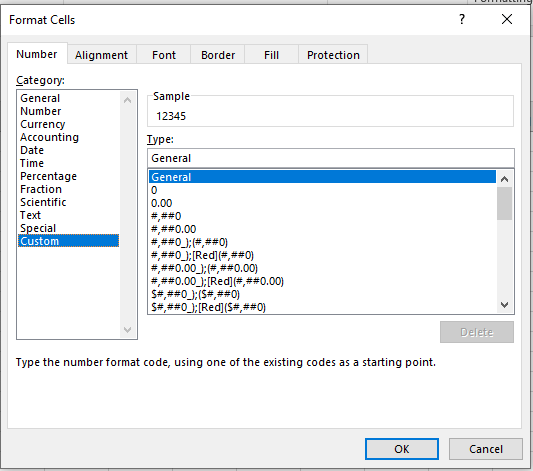Select the Time category
This screenshot has height=471, width=533.
[x=68, y=163]
